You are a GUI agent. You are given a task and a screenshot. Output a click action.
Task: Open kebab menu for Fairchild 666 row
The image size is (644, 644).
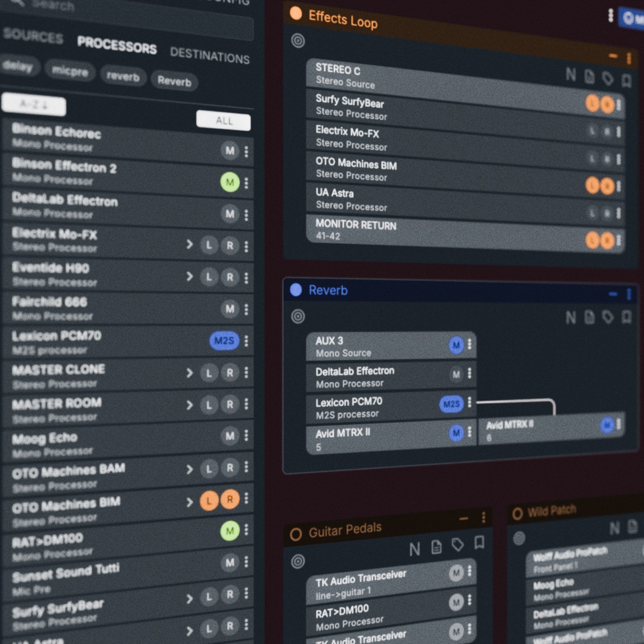(246, 309)
